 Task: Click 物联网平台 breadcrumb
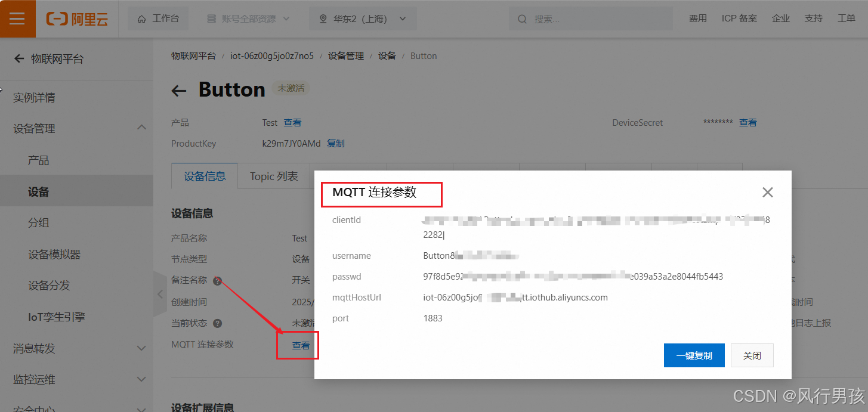tap(193, 55)
